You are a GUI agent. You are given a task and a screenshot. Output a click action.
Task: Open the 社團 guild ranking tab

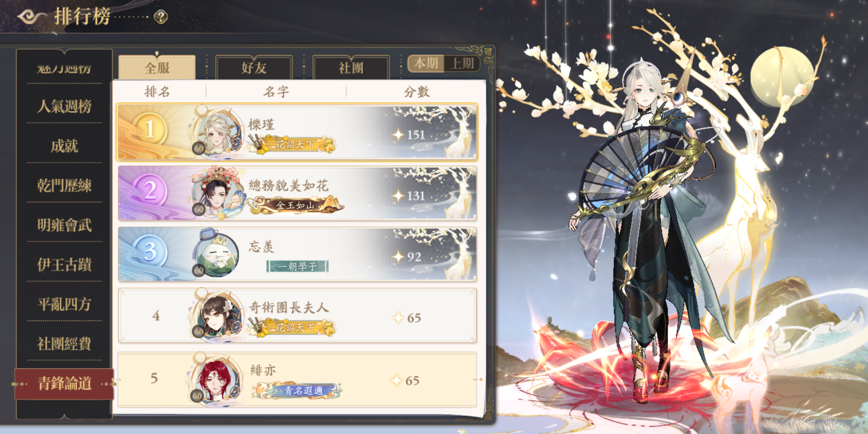[351, 68]
